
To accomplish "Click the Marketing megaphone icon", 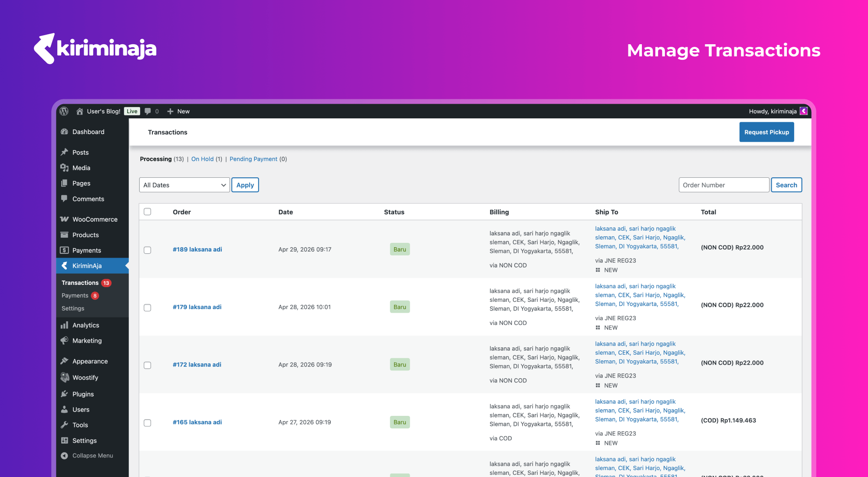I will tap(64, 340).
